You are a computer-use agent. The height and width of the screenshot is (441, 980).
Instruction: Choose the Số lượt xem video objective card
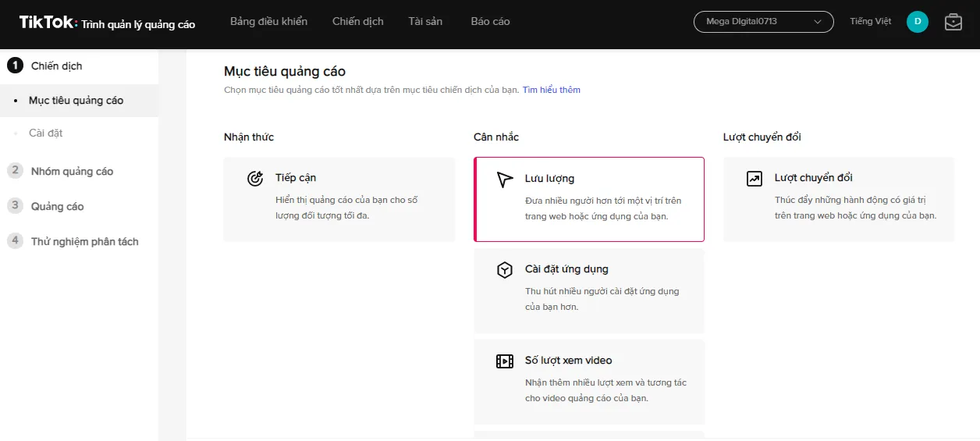click(x=589, y=382)
